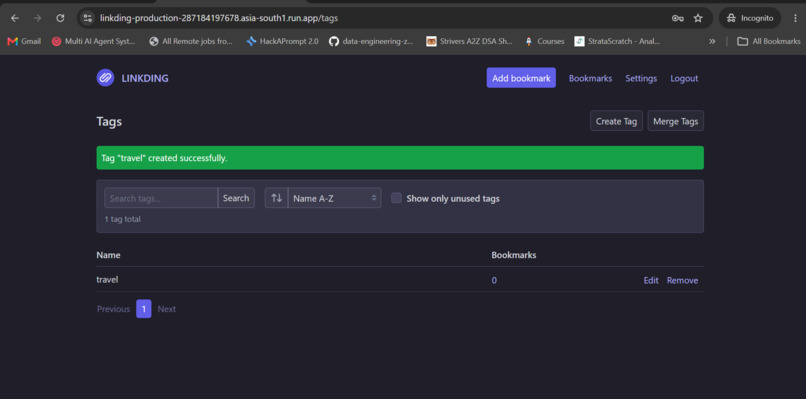Open the HackAPrompt 2.0 bookmark
This screenshot has height=399, width=806.
coord(282,41)
